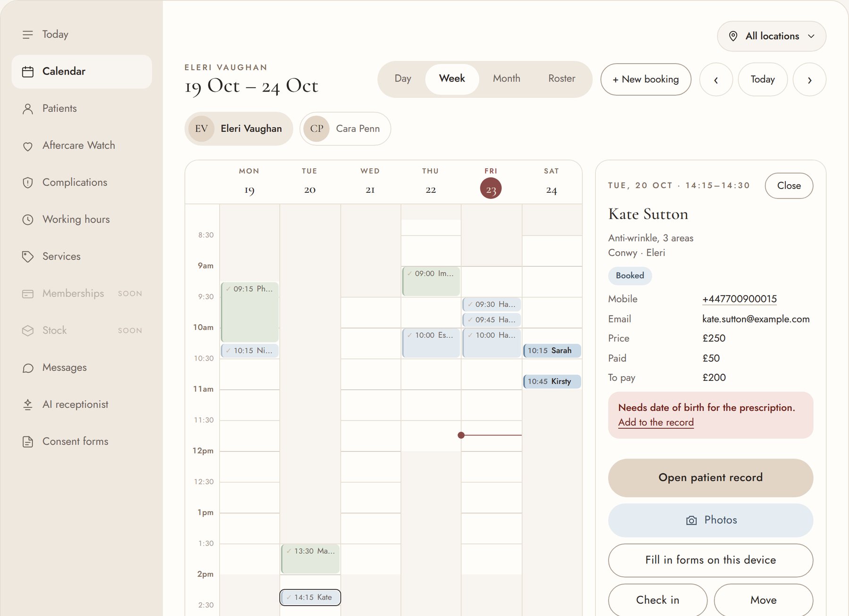Go to next week arrow

click(x=809, y=80)
